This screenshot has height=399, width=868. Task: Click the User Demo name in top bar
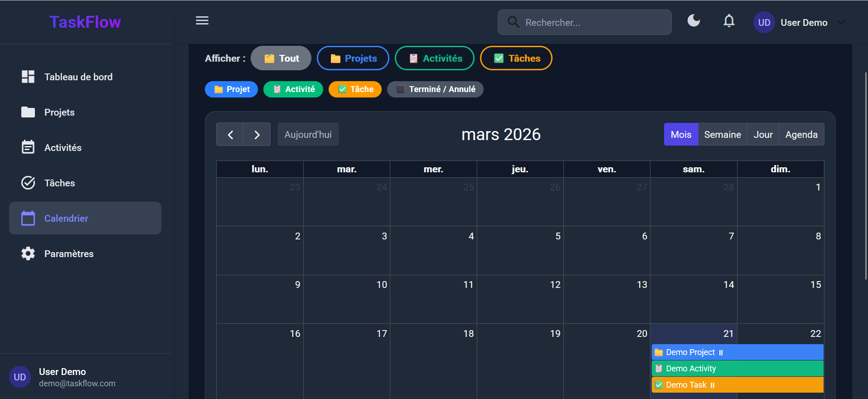pyautogui.click(x=804, y=23)
